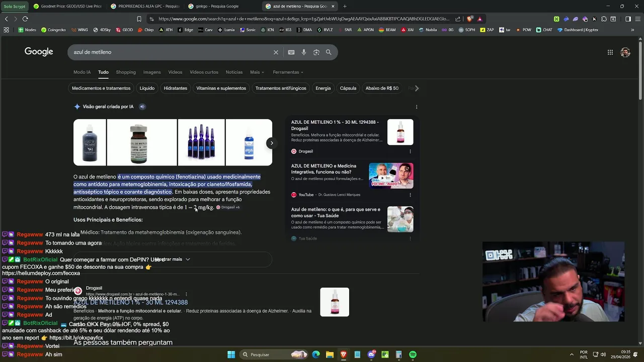Open YouTube video thumbnail Medicina Integrativa

(x=391, y=175)
